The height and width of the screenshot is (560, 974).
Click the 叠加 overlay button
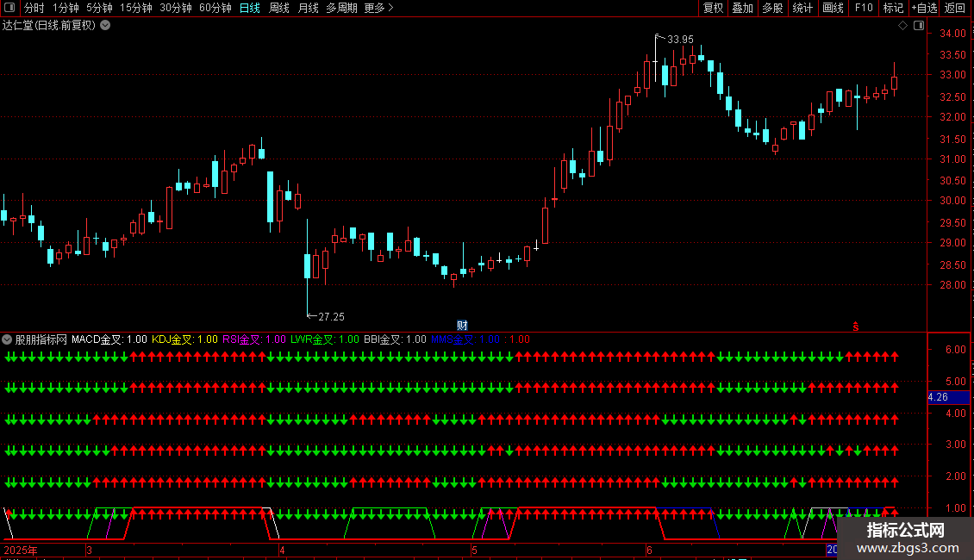point(742,8)
